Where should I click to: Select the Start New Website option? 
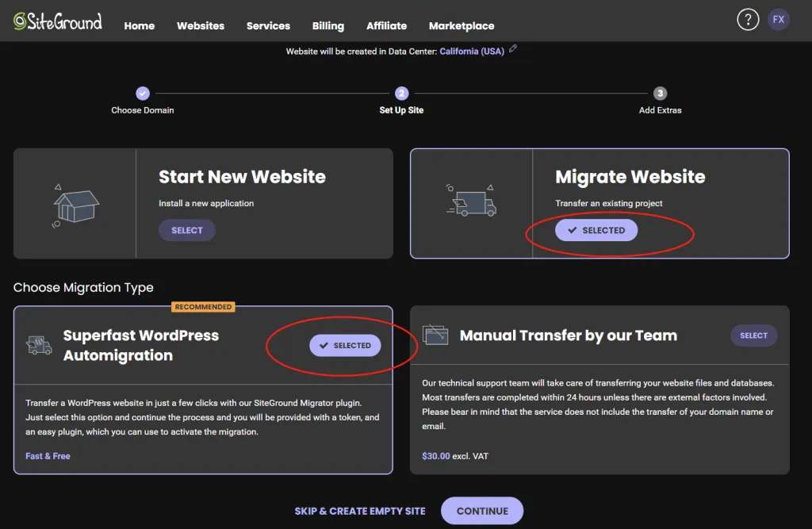click(187, 231)
